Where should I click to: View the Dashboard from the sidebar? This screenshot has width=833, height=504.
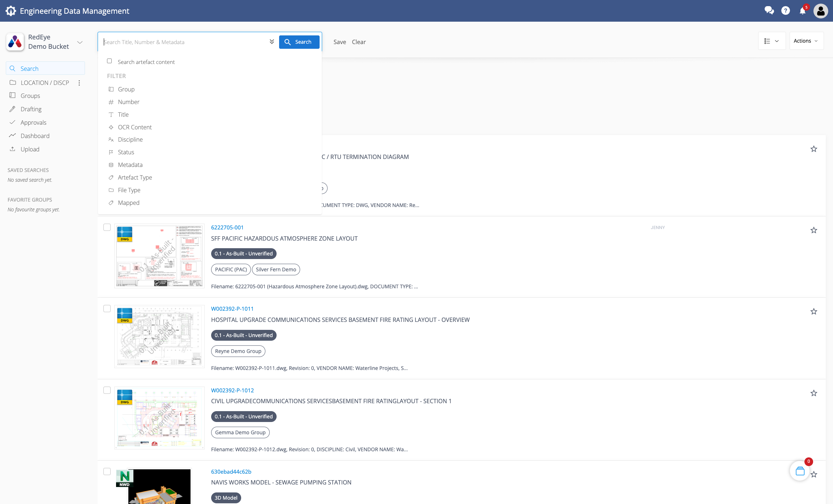pyautogui.click(x=35, y=135)
